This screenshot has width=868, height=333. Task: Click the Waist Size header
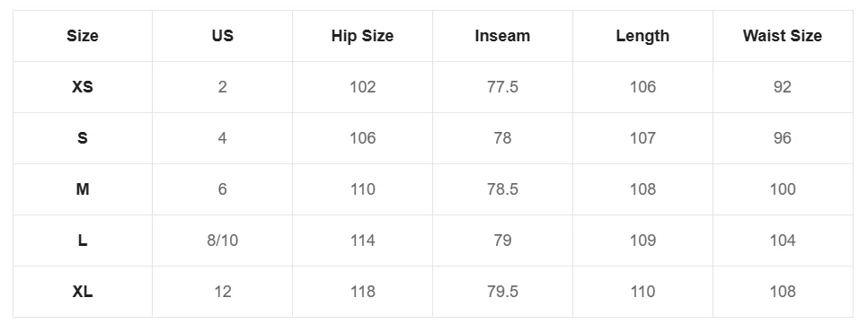point(783,36)
